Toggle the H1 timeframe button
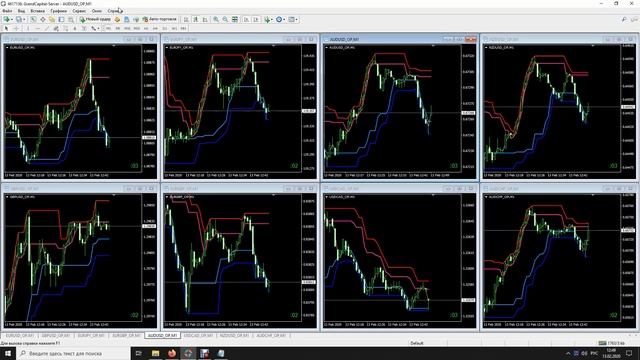Viewport: 640px width, 360px height. [x=146, y=28]
